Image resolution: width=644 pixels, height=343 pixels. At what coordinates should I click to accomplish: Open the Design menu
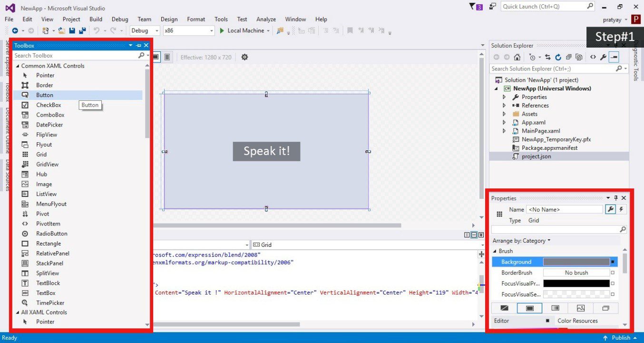coord(169,19)
